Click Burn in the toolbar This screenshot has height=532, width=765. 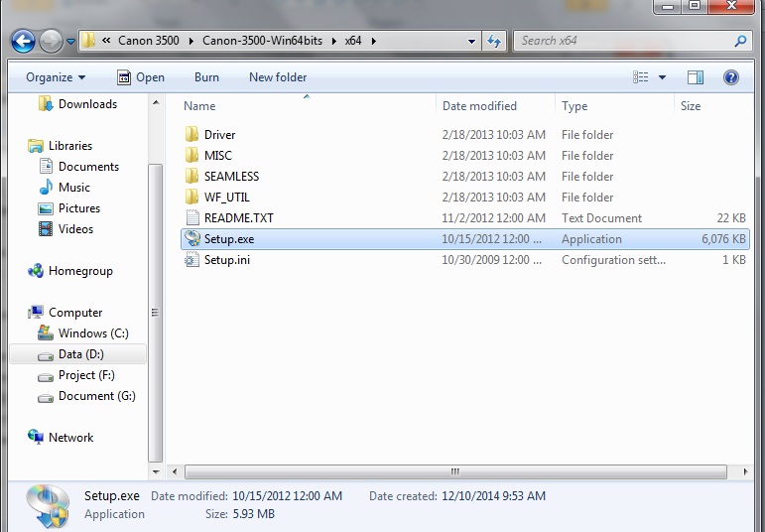point(206,77)
